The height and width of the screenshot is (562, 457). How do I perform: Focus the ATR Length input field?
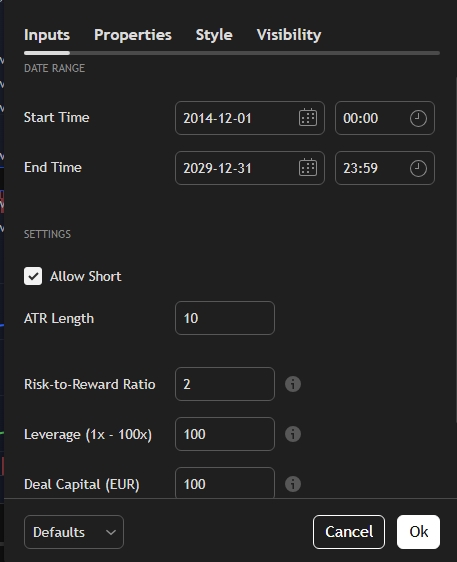pyautogui.click(x=225, y=318)
